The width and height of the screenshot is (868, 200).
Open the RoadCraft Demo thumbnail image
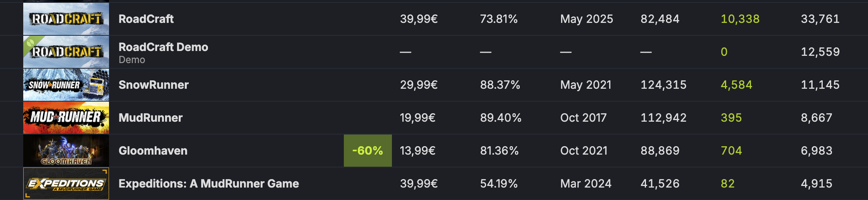pyautogui.click(x=66, y=52)
